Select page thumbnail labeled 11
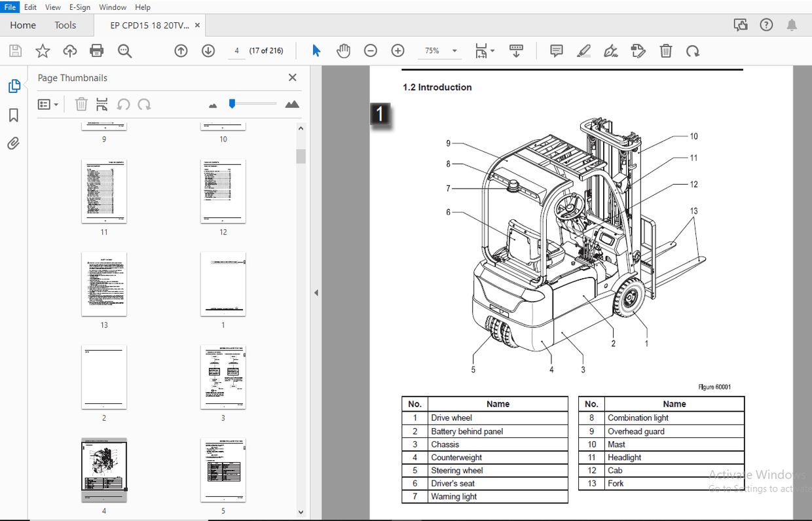 tap(104, 191)
